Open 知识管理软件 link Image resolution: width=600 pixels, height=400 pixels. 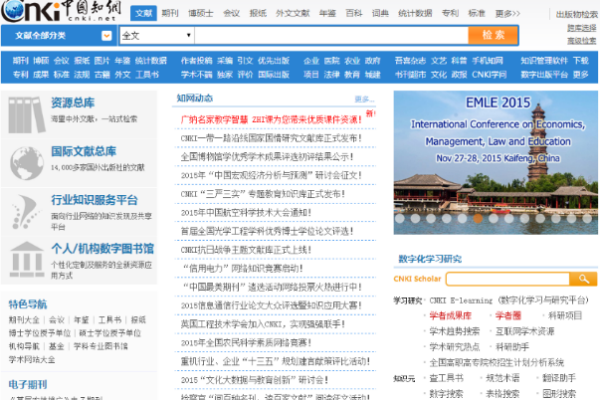pyautogui.click(x=544, y=60)
